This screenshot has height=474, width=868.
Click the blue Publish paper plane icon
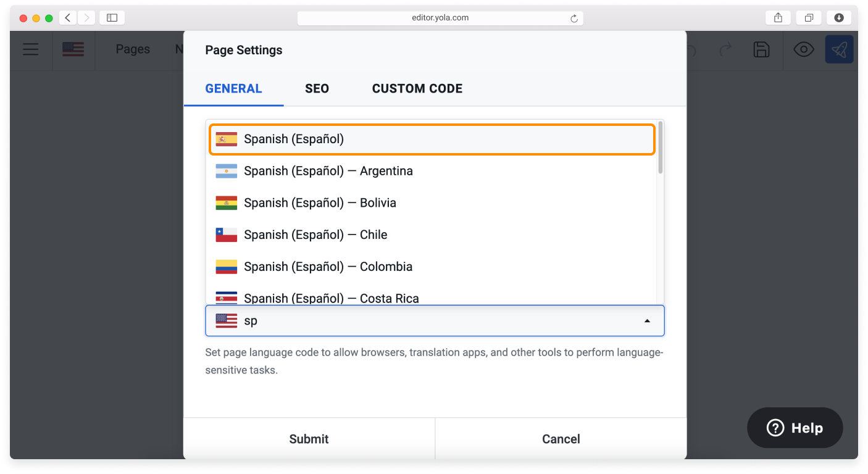point(839,49)
